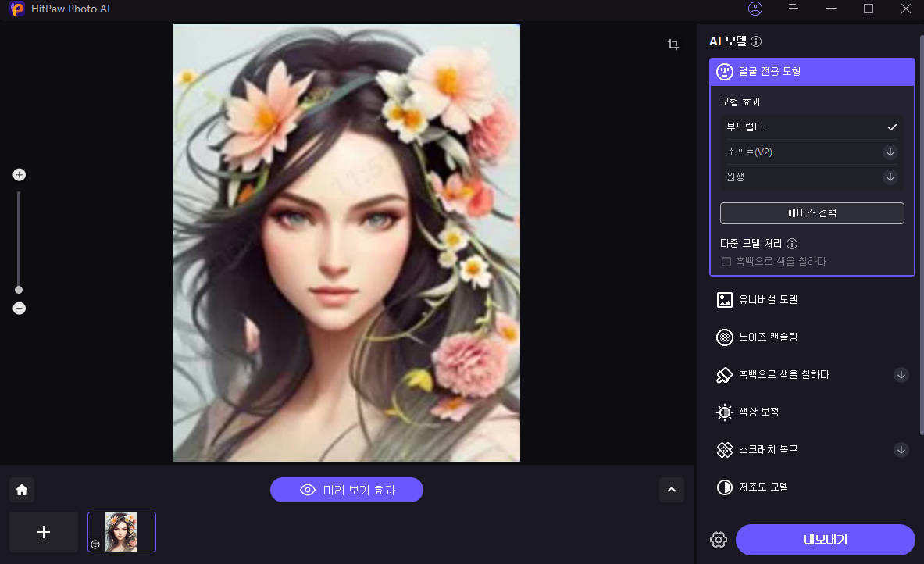This screenshot has height=564, width=924.
Task: Click the 내보내기 export button
Action: 825,540
